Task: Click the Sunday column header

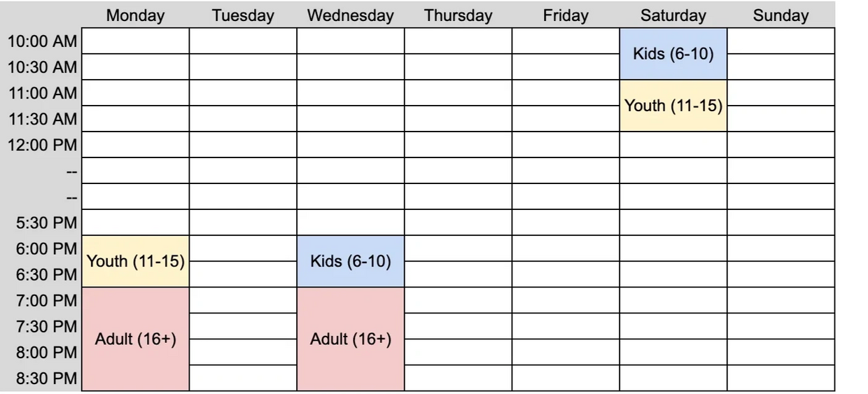Action: pyautogui.click(x=780, y=15)
